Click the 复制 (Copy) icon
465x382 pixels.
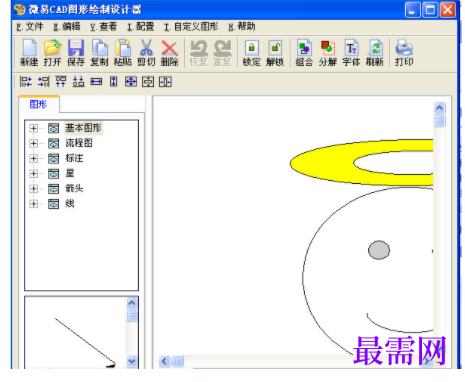99,53
